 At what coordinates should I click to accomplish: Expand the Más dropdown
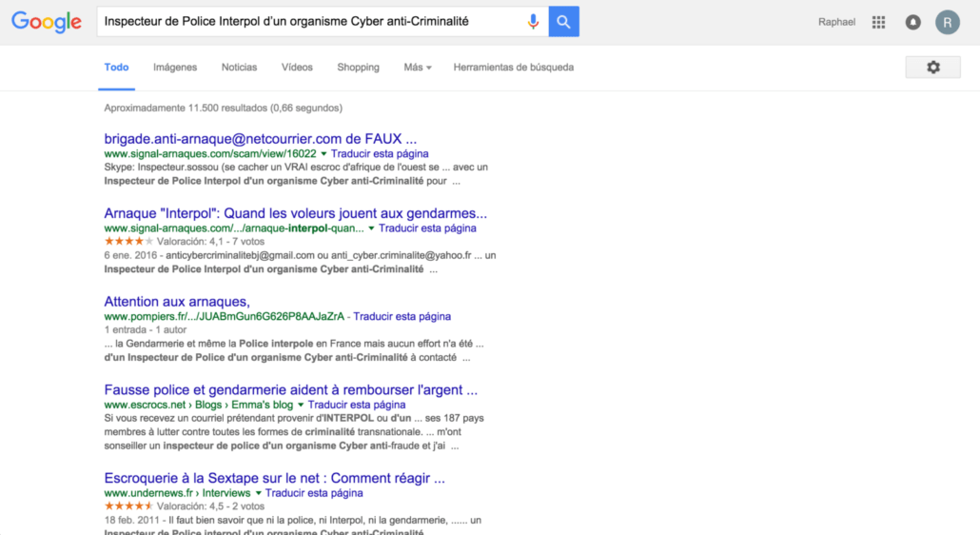418,68
